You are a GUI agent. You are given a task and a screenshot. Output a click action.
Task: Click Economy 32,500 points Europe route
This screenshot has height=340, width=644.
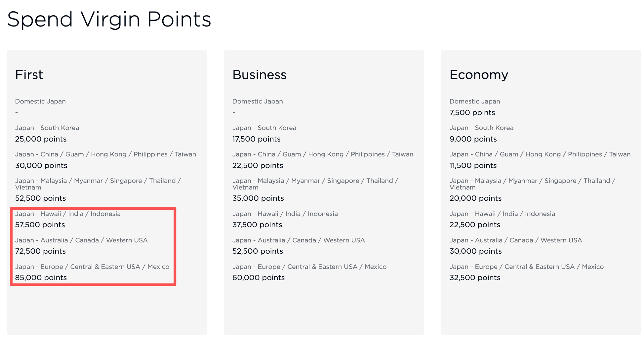pos(475,277)
